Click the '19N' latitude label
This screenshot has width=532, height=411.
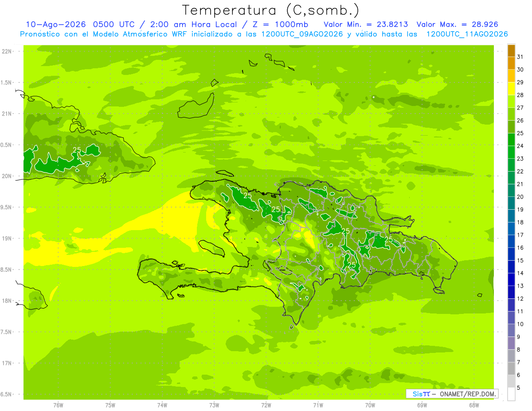(7, 238)
